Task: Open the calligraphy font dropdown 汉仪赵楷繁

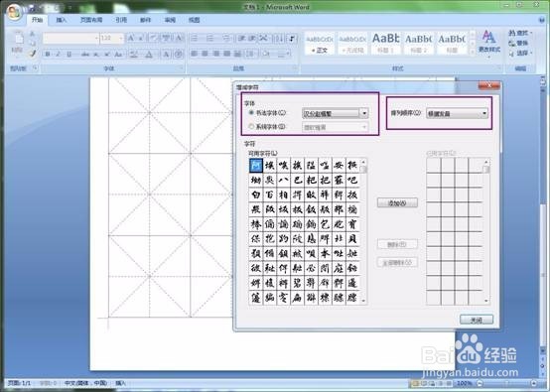Action: pyautogui.click(x=364, y=113)
